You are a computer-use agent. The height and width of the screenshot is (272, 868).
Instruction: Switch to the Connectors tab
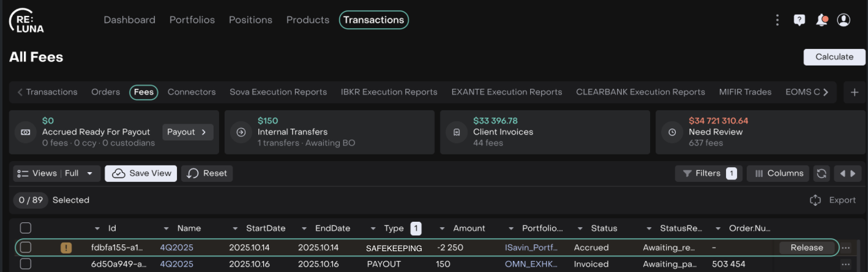click(x=192, y=92)
